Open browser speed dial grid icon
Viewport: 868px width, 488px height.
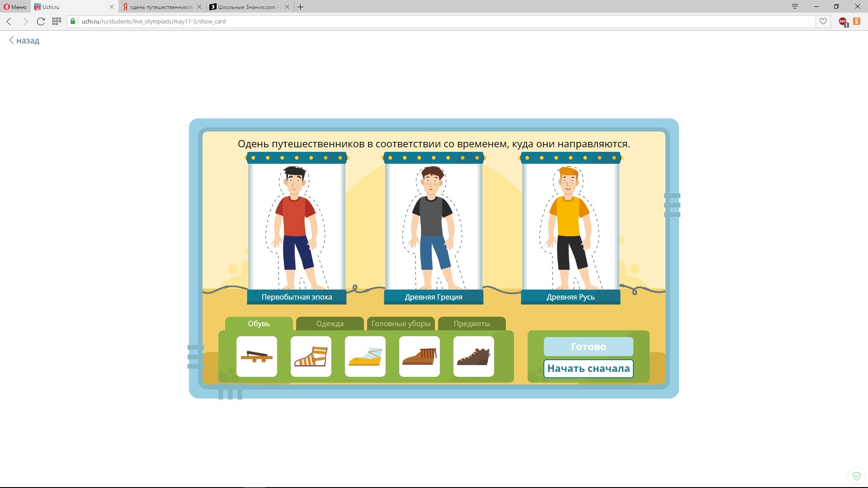57,21
